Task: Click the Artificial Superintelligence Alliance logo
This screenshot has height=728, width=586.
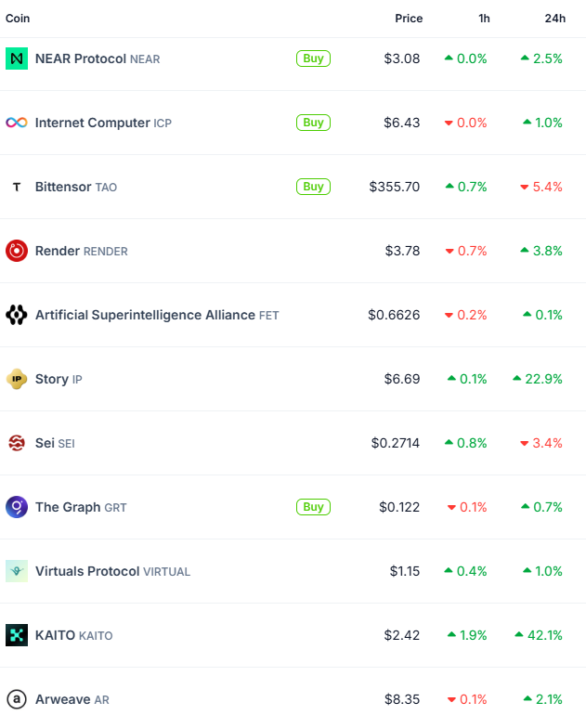Action: point(17,315)
